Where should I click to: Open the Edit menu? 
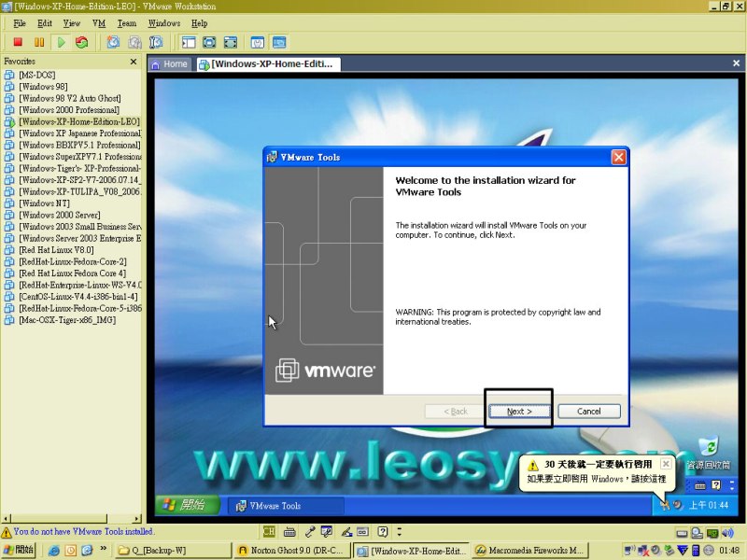point(45,23)
